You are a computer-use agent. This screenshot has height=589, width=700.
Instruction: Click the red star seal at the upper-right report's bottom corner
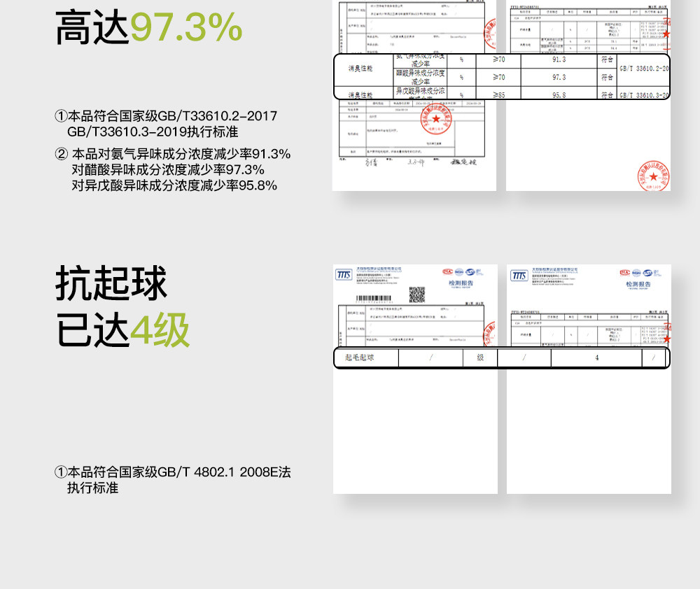coord(654,176)
